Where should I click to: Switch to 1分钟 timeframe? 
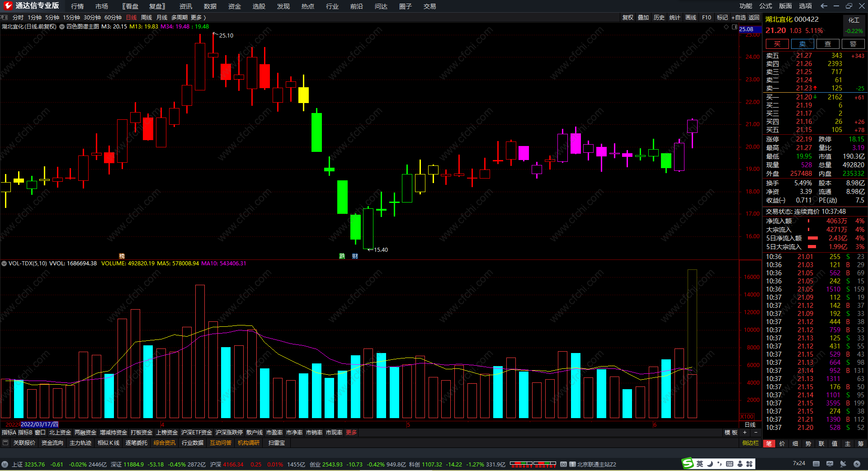(x=34, y=18)
